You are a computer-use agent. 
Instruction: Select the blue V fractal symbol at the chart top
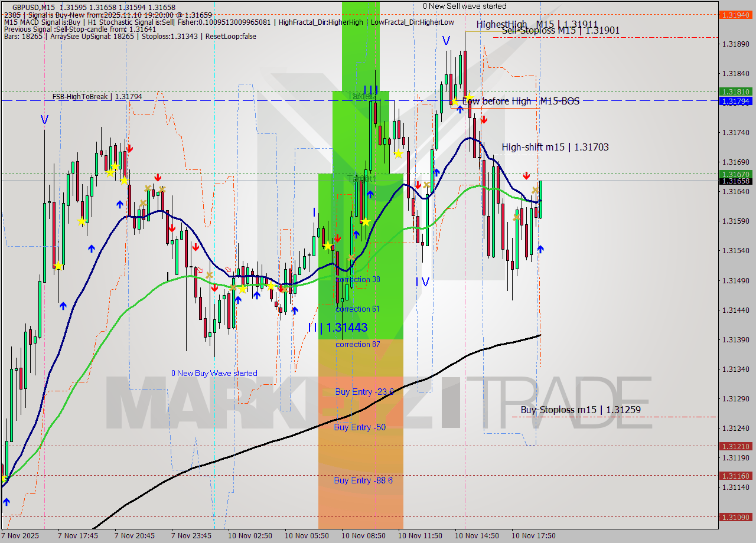point(446,40)
